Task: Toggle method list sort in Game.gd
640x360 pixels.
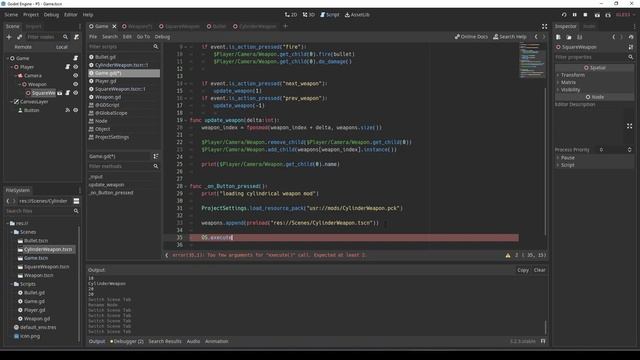Action: pos(156,156)
